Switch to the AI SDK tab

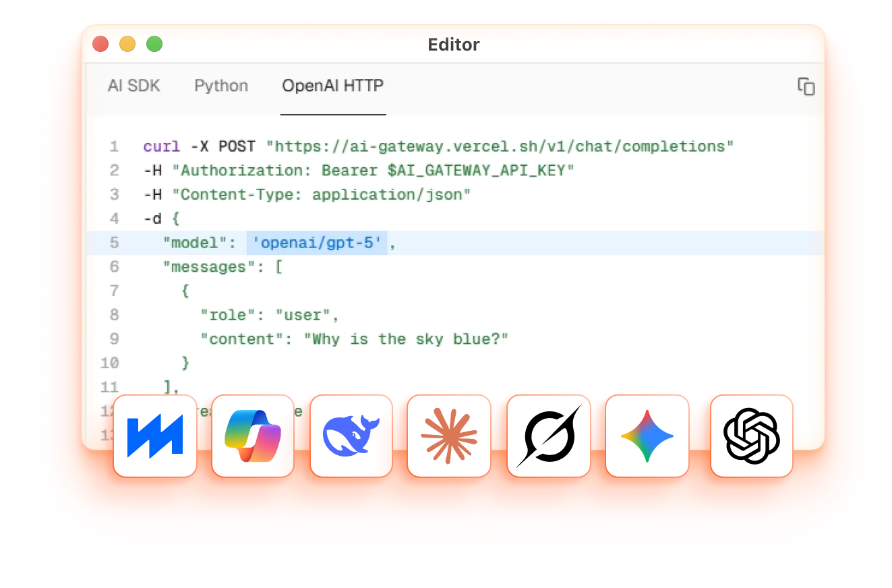(x=133, y=86)
